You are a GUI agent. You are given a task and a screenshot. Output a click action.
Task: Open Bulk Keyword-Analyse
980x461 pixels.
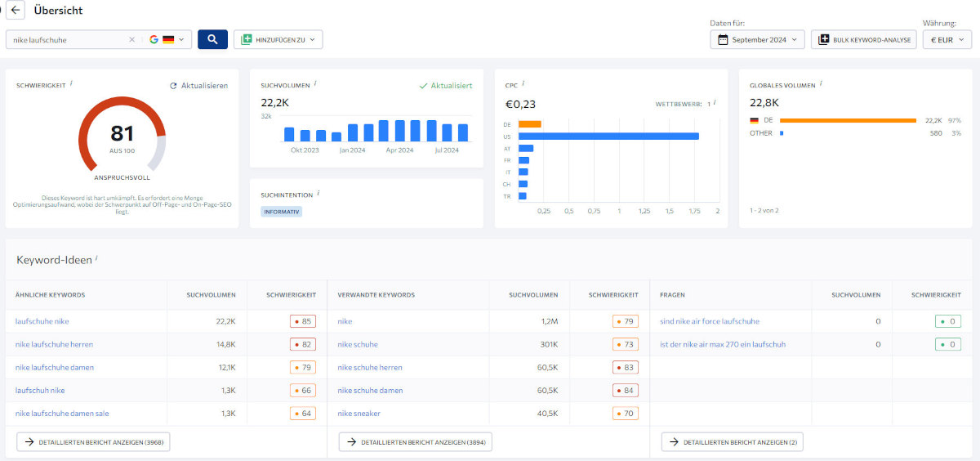pyautogui.click(x=863, y=39)
